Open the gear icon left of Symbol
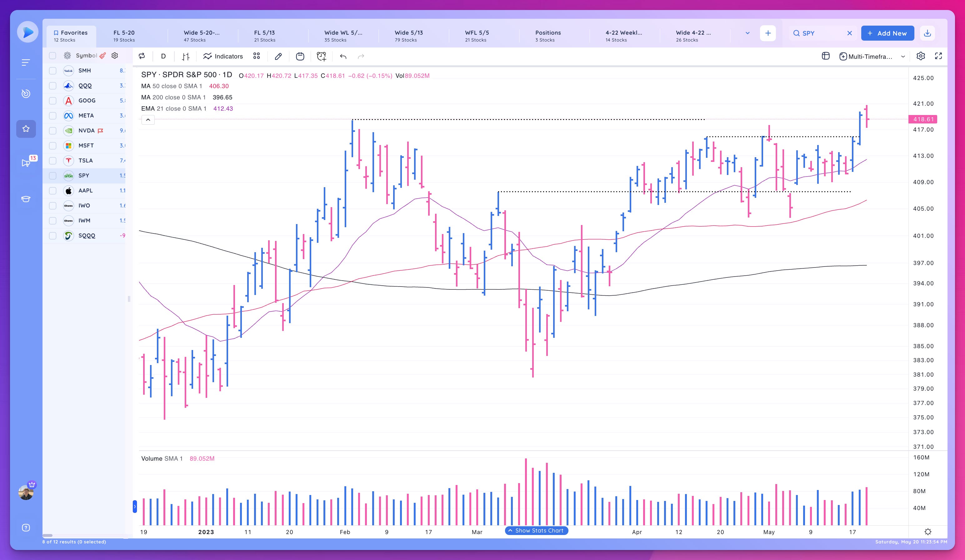This screenshot has height=560, width=965. pyautogui.click(x=67, y=56)
